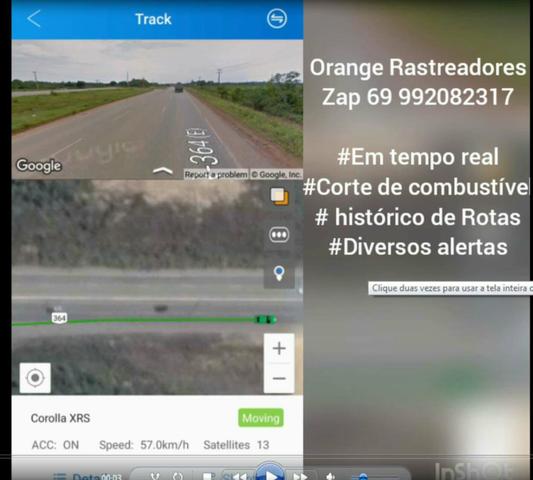Click the #Diversos alertas line
The width and height of the screenshot is (533, 480).
418,247
